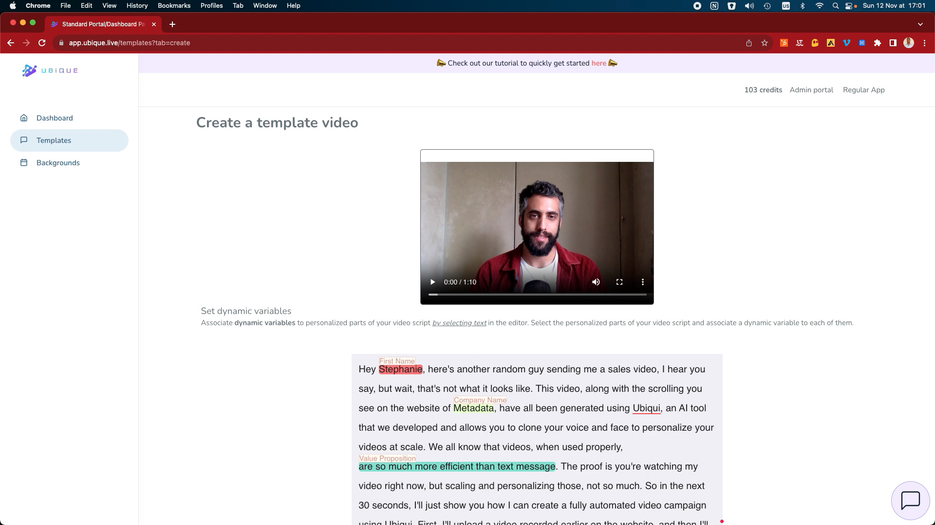Screen dimensions: 935x525
Task: Click the Ubique logo
Action: point(50,70)
